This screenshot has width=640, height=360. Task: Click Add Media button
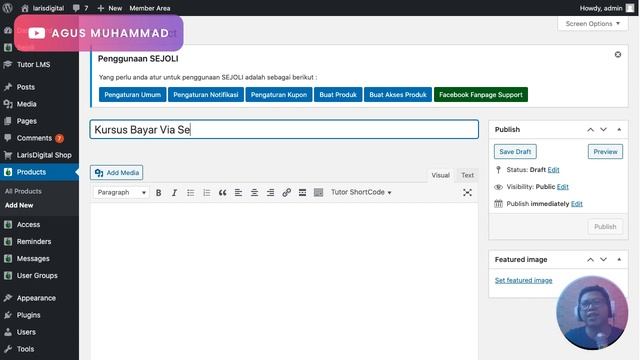pyautogui.click(x=117, y=173)
